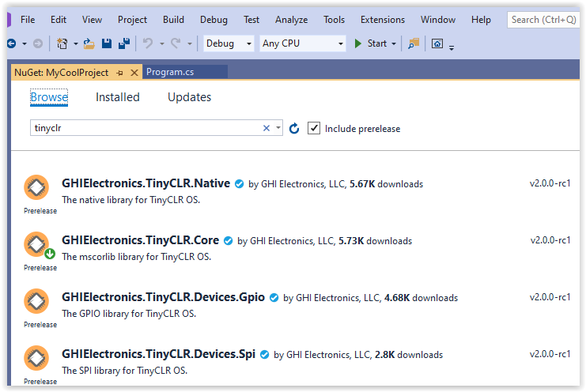
Task: Open the Build menu
Action: coord(173,20)
